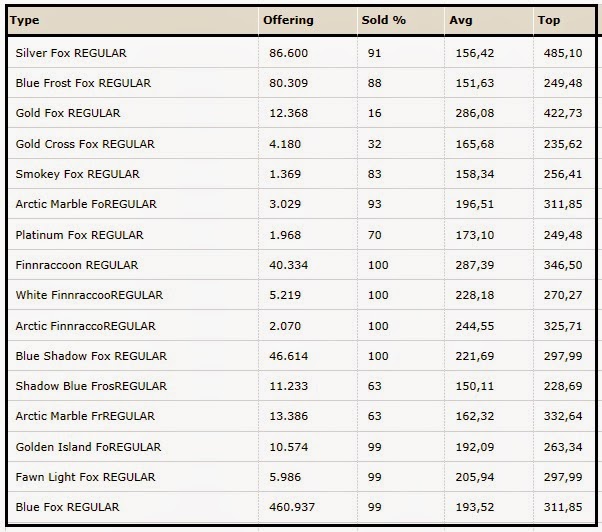Click Platinum Fox REGULAR type cell
The image size is (602, 532).
[79, 235]
